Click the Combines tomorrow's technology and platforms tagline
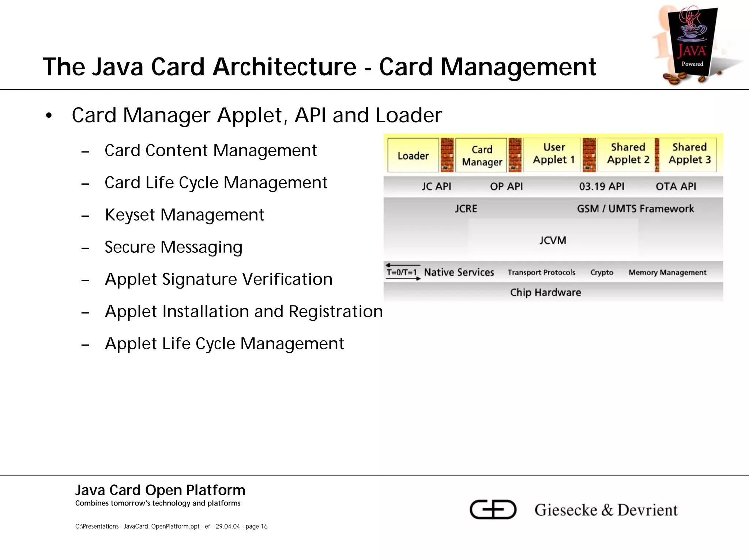The image size is (749, 560). (x=158, y=503)
